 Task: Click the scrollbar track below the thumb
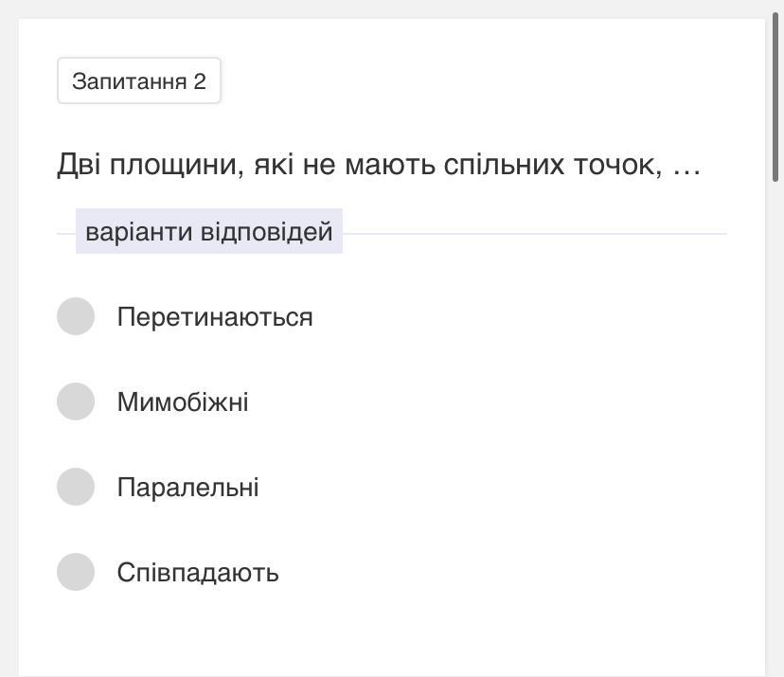[x=777, y=426]
